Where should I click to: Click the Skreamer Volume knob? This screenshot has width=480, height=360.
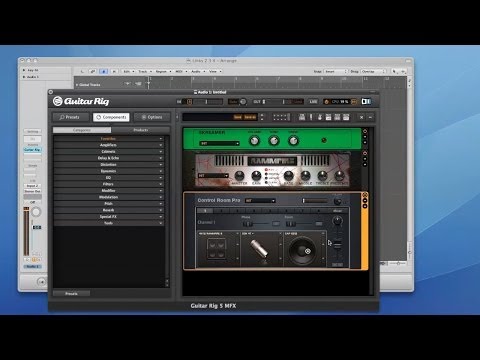pyautogui.click(x=254, y=141)
